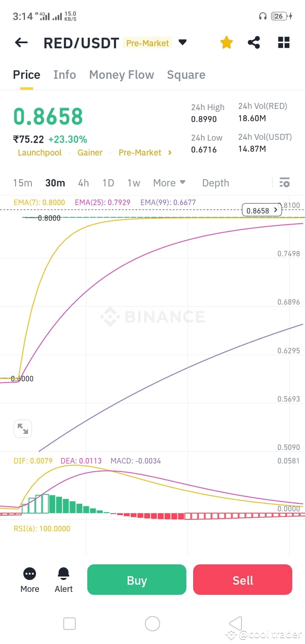Select the 15m timeframe

[22, 183]
